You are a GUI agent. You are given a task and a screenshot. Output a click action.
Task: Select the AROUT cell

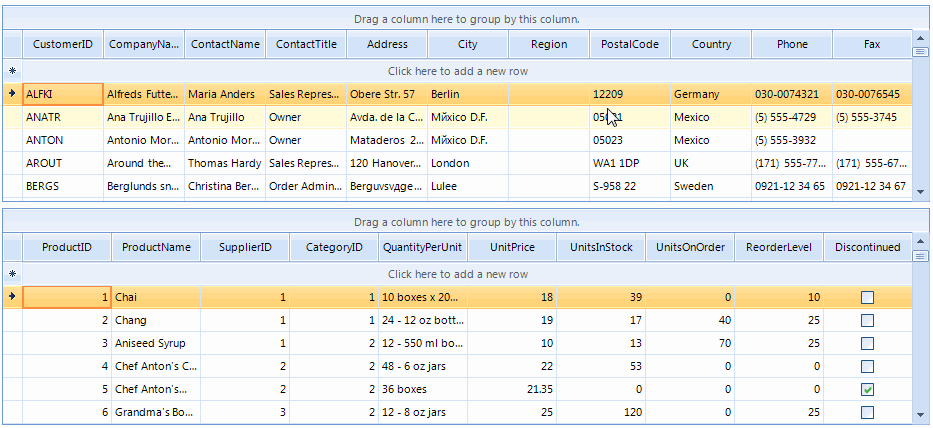[63, 163]
